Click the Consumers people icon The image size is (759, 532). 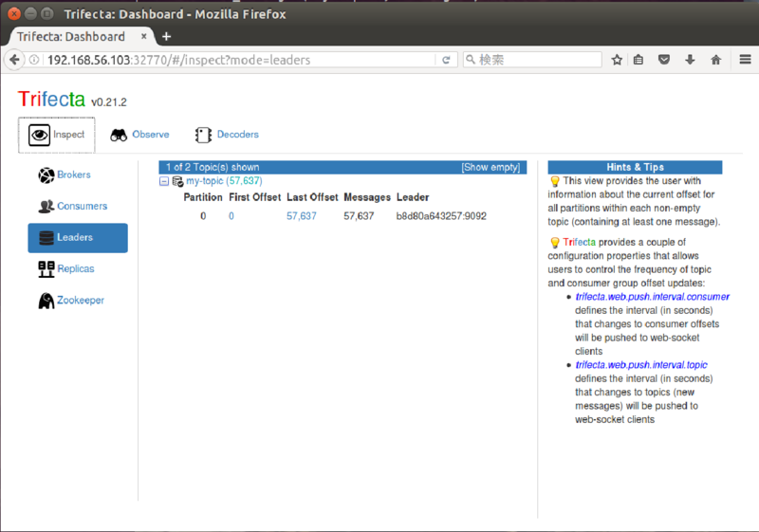[46, 207]
